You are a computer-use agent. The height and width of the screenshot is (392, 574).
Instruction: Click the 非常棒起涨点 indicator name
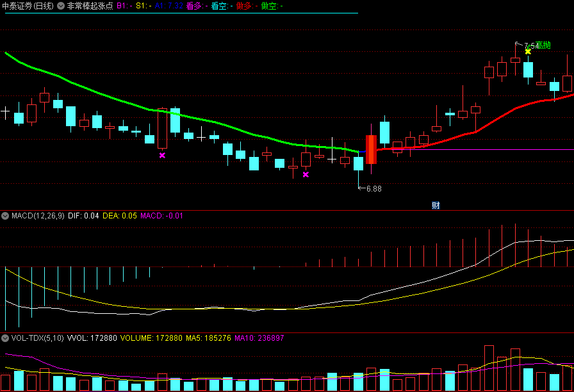pos(90,6)
